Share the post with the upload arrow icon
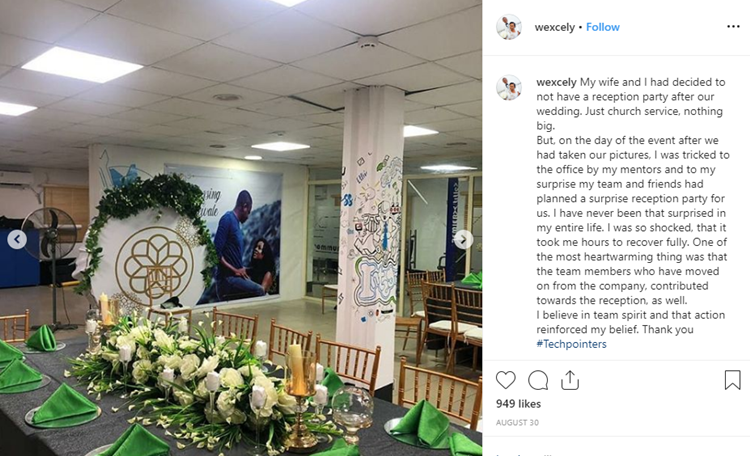 pos(570,380)
